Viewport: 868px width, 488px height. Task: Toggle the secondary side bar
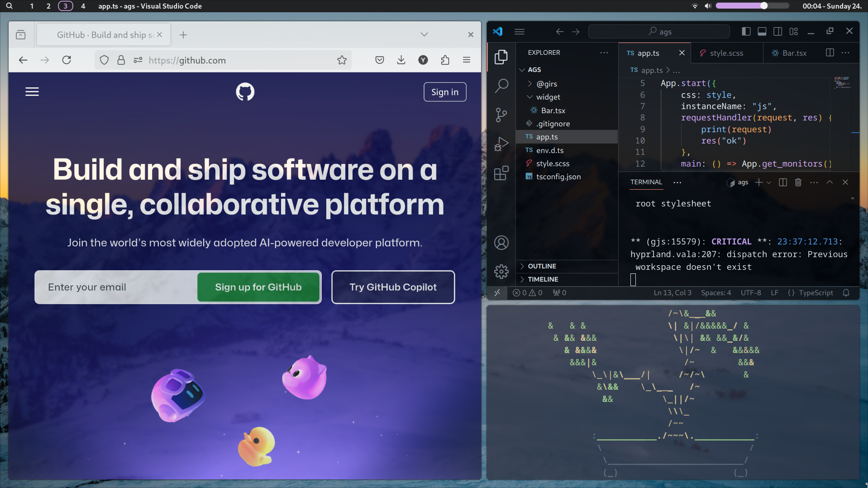(x=777, y=31)
